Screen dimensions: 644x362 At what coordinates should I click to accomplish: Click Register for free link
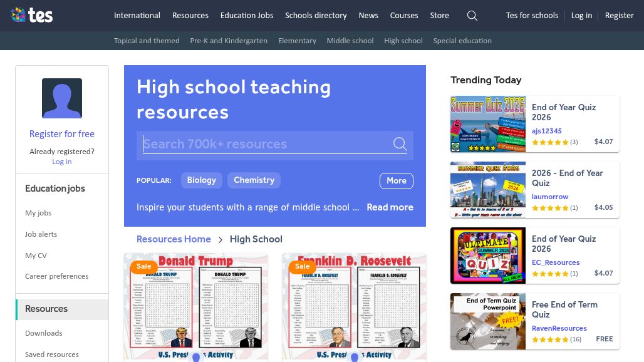coord(62,134)
